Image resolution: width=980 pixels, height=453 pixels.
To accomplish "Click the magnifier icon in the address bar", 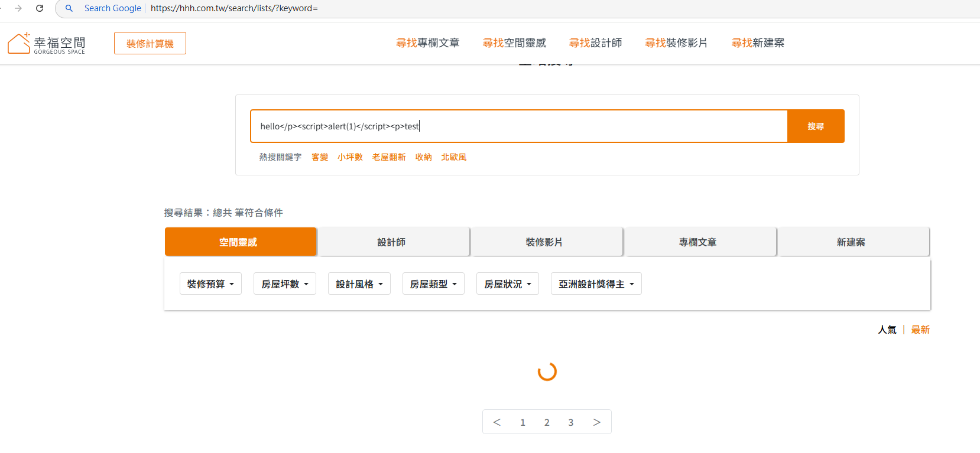I will pyautogui.click(x=69, y=8).
